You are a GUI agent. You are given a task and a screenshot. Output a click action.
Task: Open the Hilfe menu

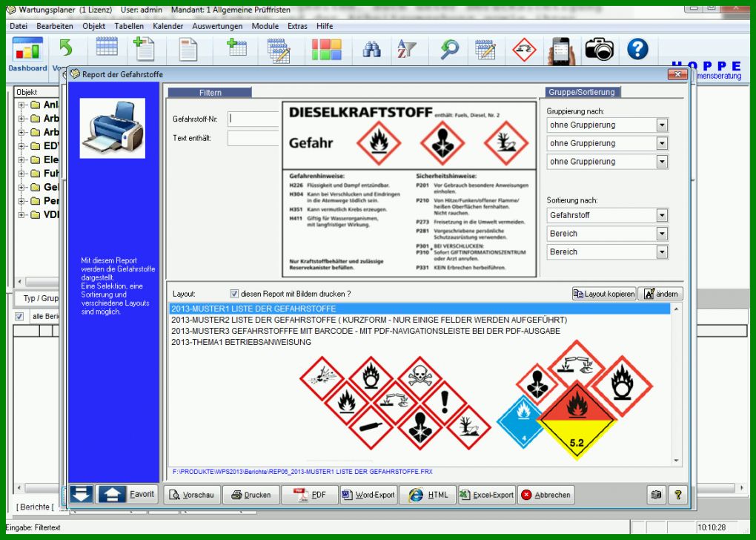pyautogui.click(x=325, y=26)
